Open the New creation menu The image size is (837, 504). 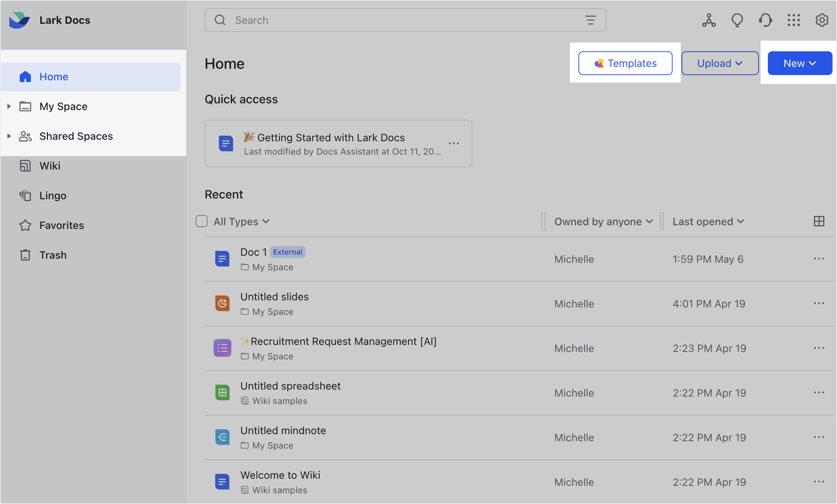tap(800, 63)
